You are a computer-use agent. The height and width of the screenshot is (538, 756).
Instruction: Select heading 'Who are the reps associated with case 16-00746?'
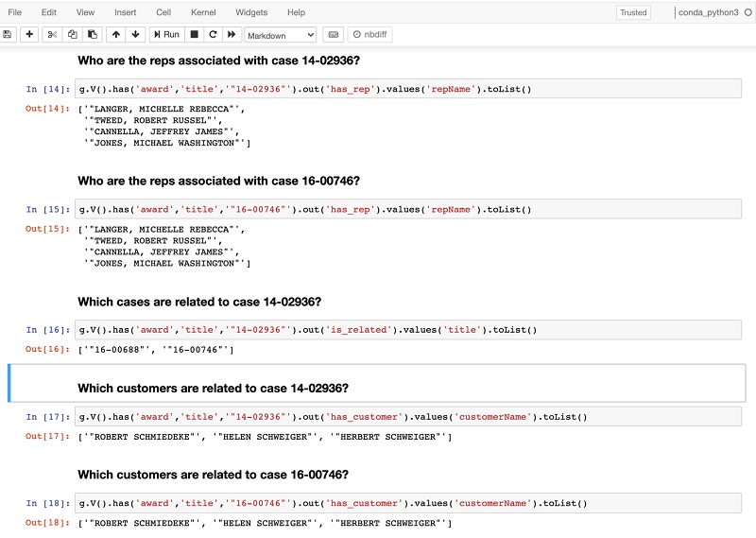click(219, 181)
